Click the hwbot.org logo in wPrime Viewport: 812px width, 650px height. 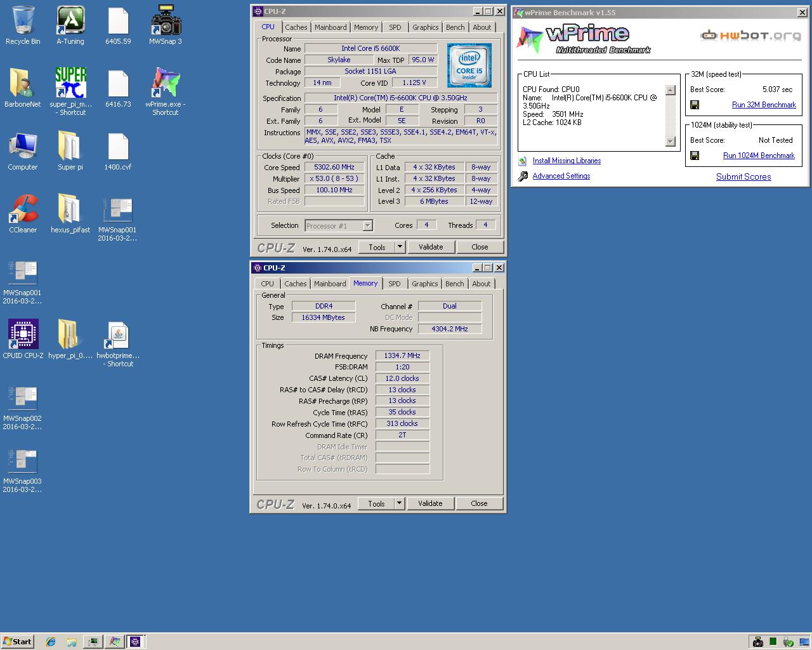pyautogui.click(x=750, y=36)
